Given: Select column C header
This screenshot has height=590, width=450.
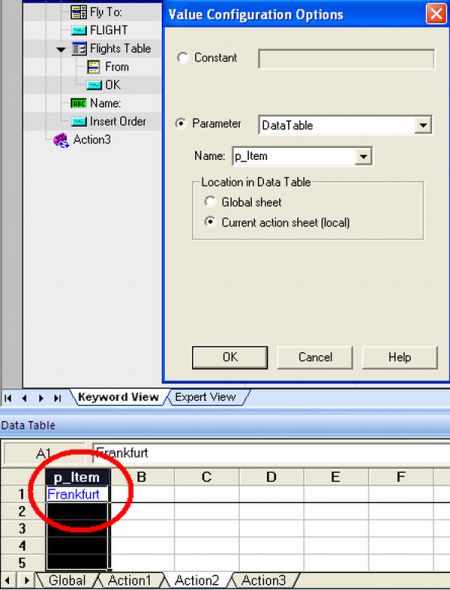Looking at the screenshot, I should click(x=207, y=477).
